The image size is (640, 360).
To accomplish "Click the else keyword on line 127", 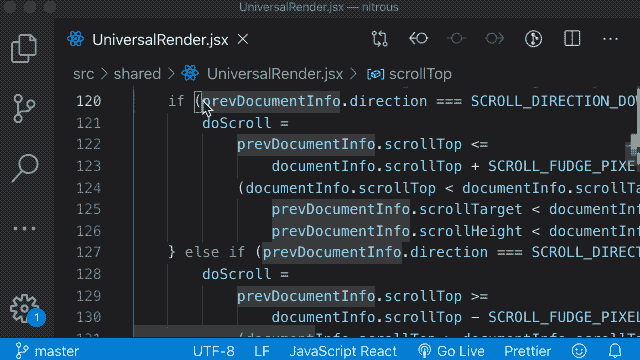I will [202, 252].
